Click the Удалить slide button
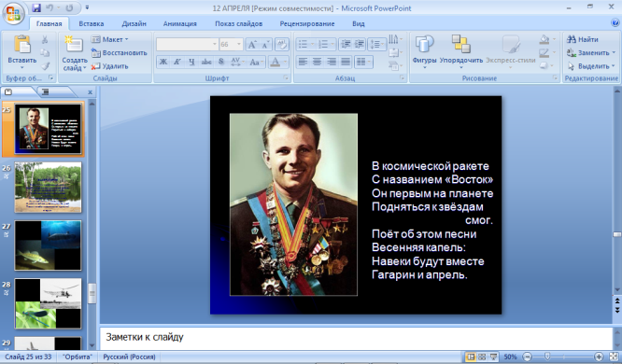Screen dimensions: 622x364 click(x=110, y=66)
